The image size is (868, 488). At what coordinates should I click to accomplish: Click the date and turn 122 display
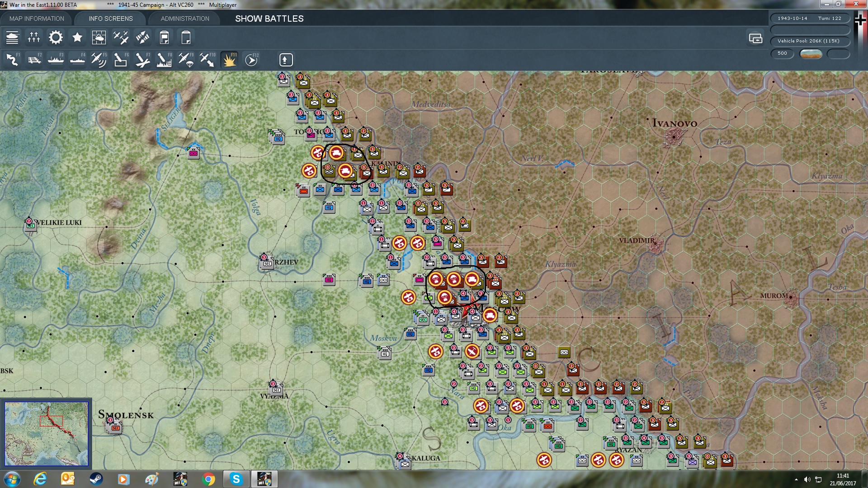pyautogui.click(x=810, y=19)
